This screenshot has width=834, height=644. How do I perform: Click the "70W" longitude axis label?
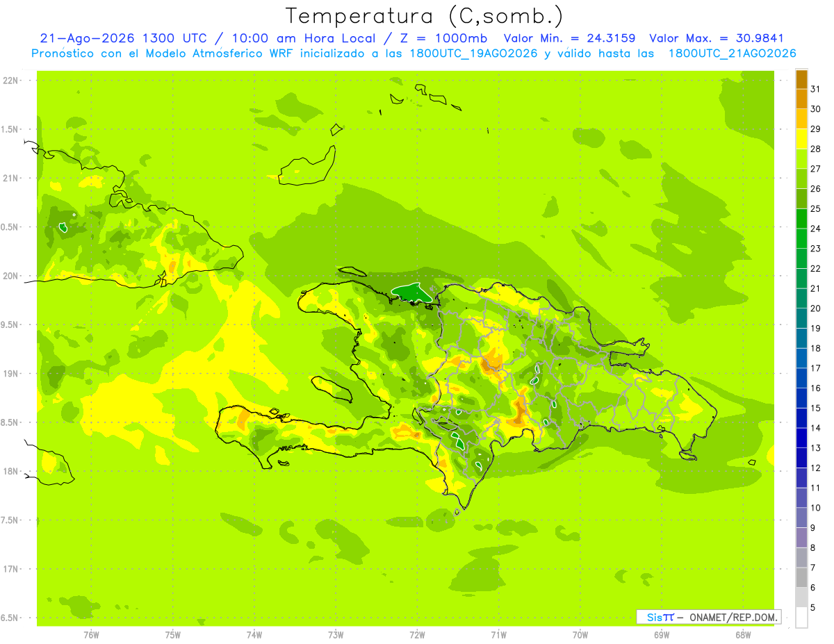click(580, 634)
